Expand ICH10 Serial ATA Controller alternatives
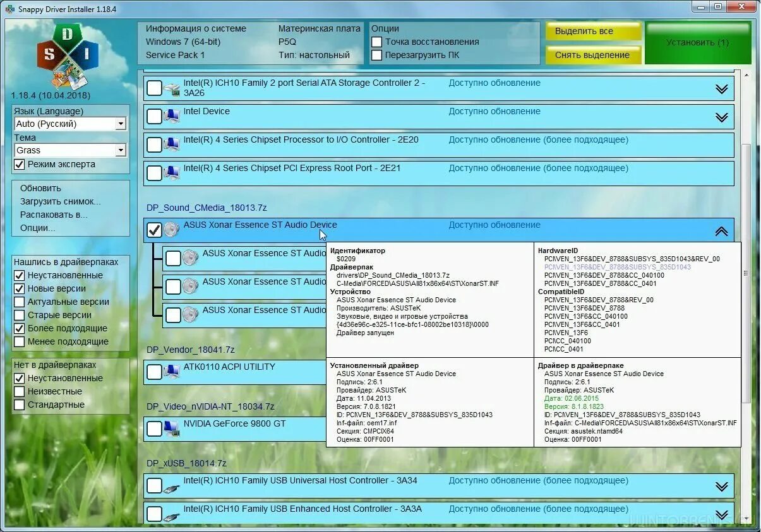Screen dimensions: 761x532 coord(722,89)
